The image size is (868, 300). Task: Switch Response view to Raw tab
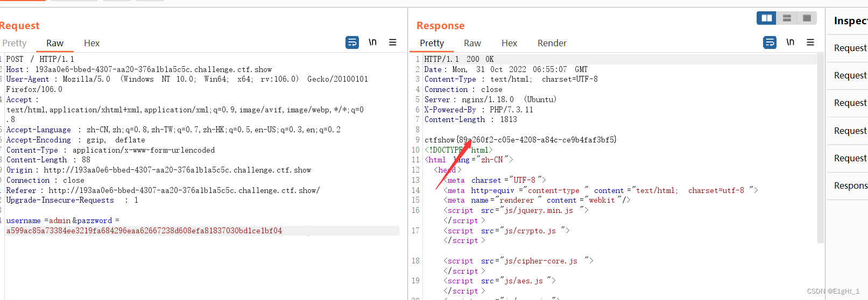pyautogui.click(x=472, y=43)
